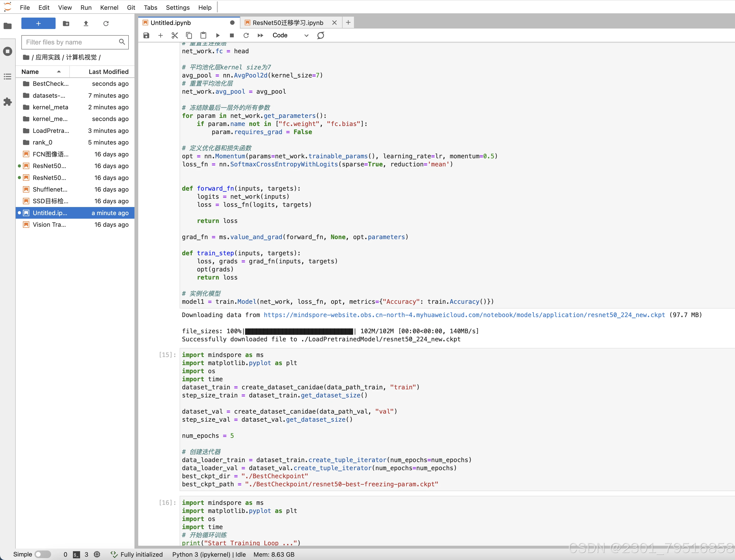Interrupt the kernel with stop icon

232,35
